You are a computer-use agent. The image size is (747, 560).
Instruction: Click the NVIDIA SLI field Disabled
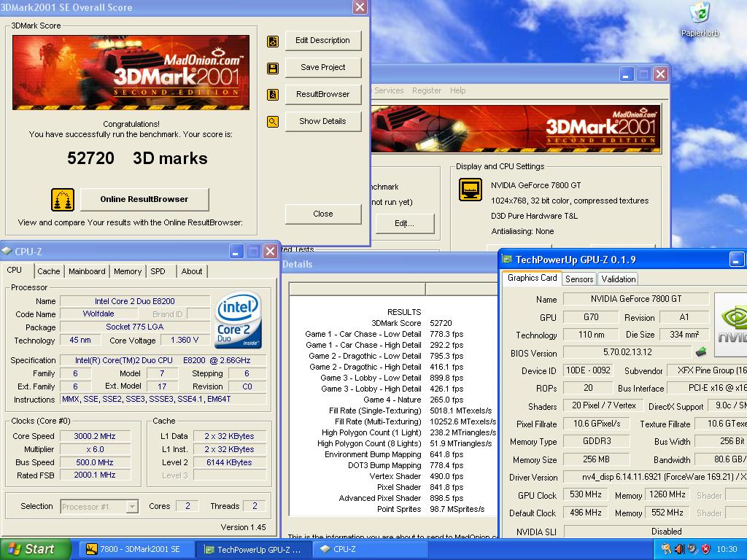(x=656, y=532)
